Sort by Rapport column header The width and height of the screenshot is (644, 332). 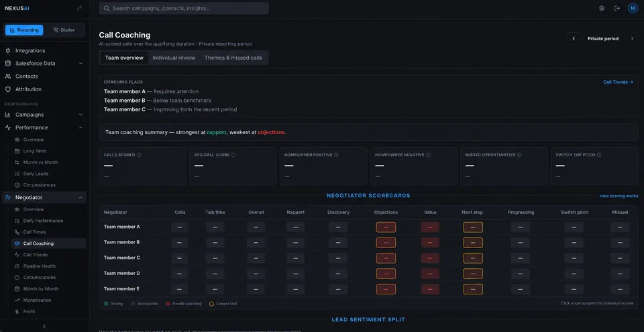296,213
